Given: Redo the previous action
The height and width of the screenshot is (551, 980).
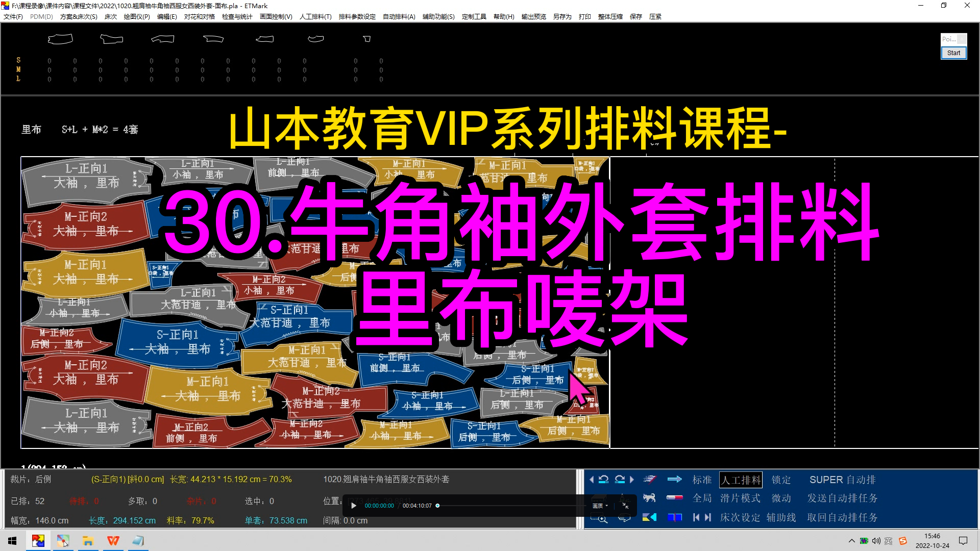Looking at the screenshot, I should tap(620, 479).
